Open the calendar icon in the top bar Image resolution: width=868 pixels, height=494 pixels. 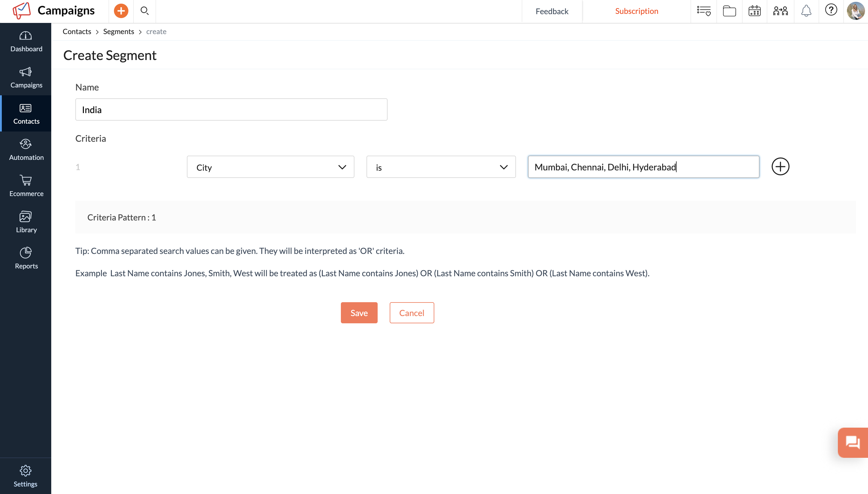pos(754,11)
